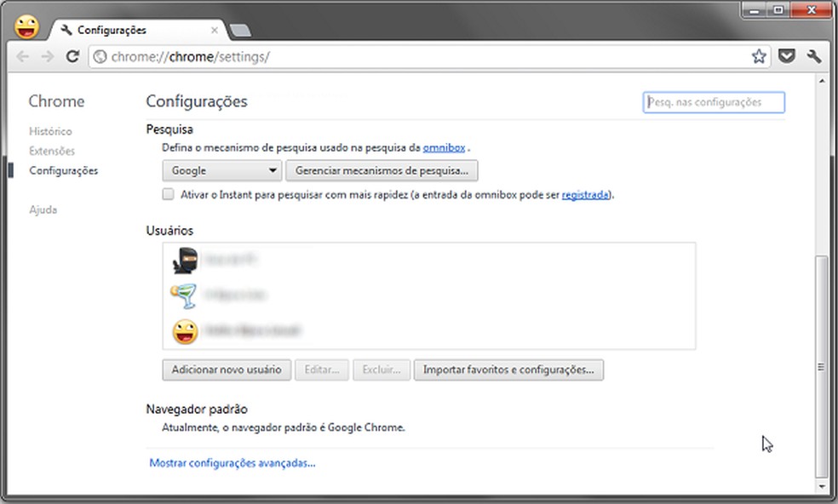Open the wrench customization menu
The height and width of the screenshot is (504, 838).
[x=813, y=55]
